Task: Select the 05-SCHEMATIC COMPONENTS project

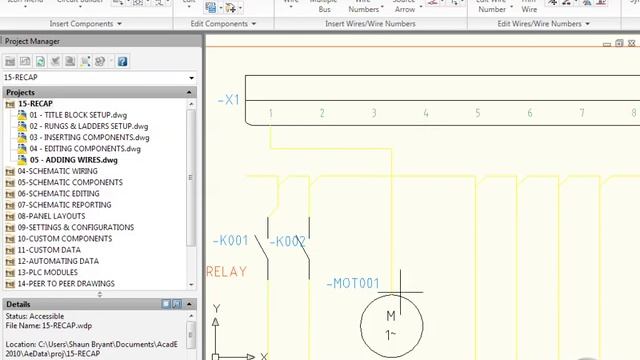Action: [70, 182]
